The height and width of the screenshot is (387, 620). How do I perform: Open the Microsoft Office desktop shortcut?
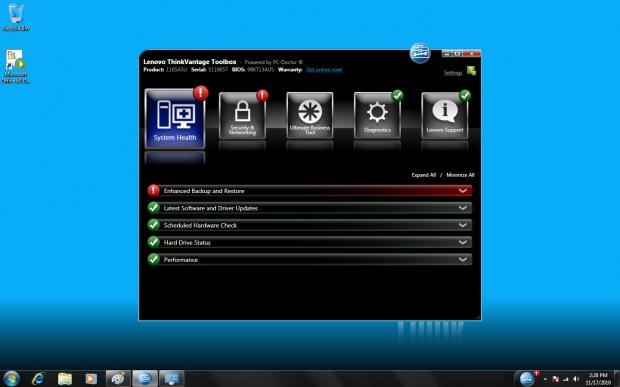pos(16,66)
